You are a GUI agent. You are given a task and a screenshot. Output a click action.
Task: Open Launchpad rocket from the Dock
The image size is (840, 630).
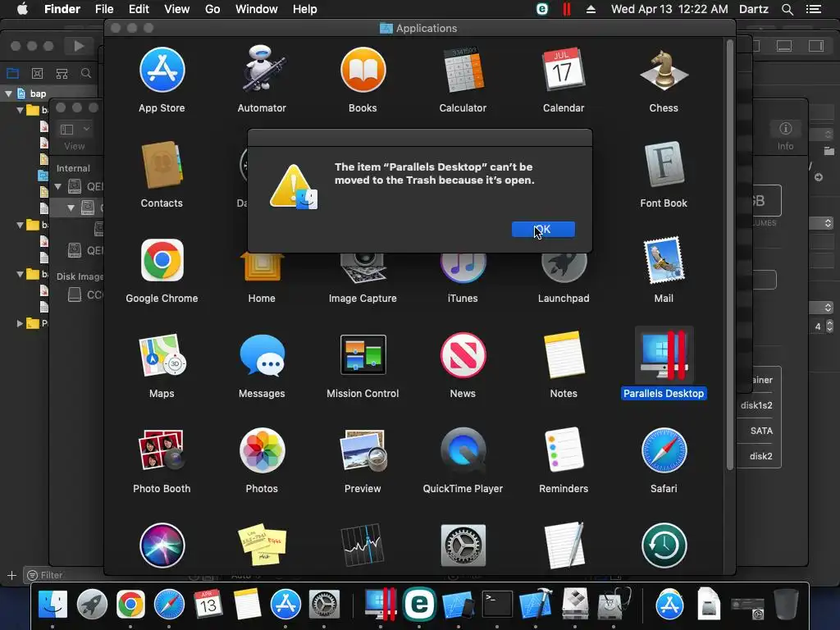(92, 605)
